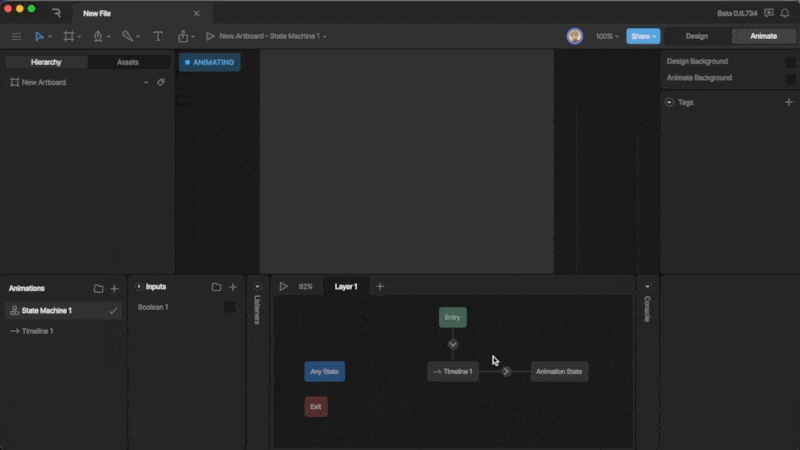Select the Animation State node
The image size is (800, 450).
coord(559,371)
